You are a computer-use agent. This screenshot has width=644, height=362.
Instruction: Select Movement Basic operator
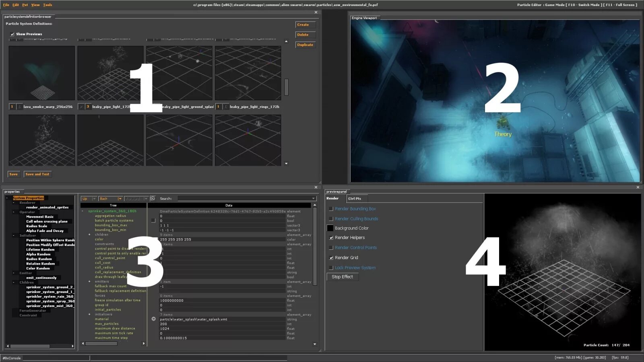click(x=40, y=217)
